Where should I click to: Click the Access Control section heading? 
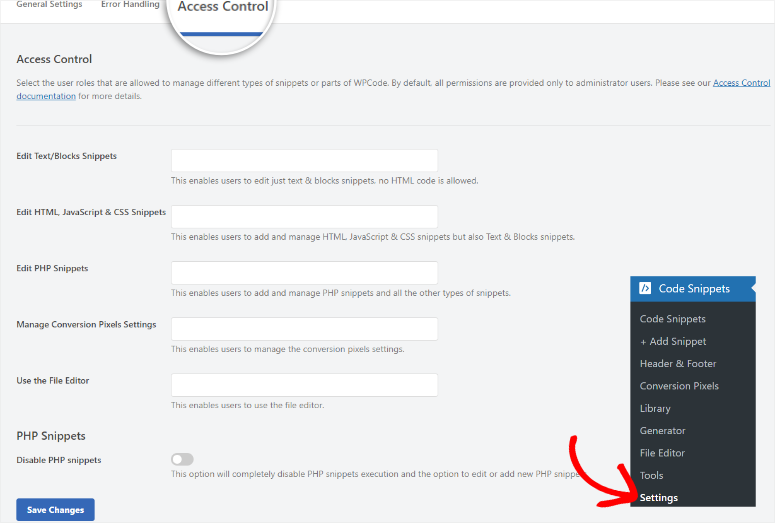54,59
